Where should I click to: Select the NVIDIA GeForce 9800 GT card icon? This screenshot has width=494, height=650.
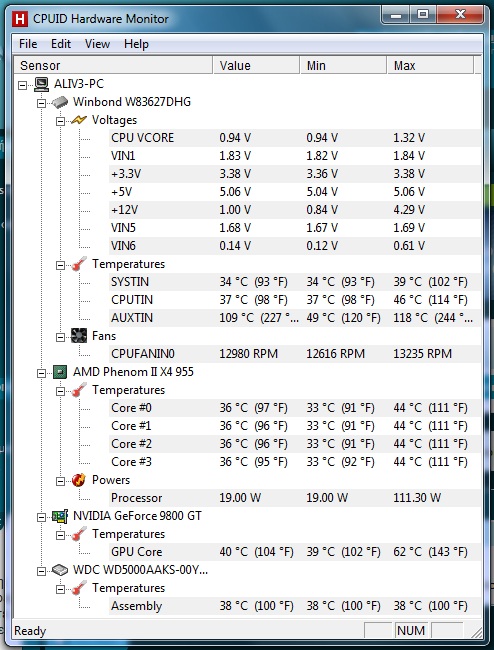[x=60, y=516]
